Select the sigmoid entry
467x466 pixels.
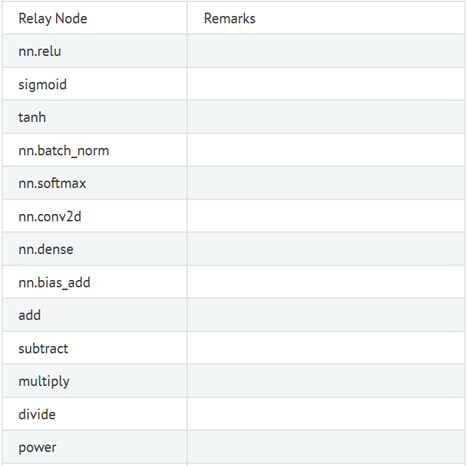pyautogui.click(x=42, y=85)
